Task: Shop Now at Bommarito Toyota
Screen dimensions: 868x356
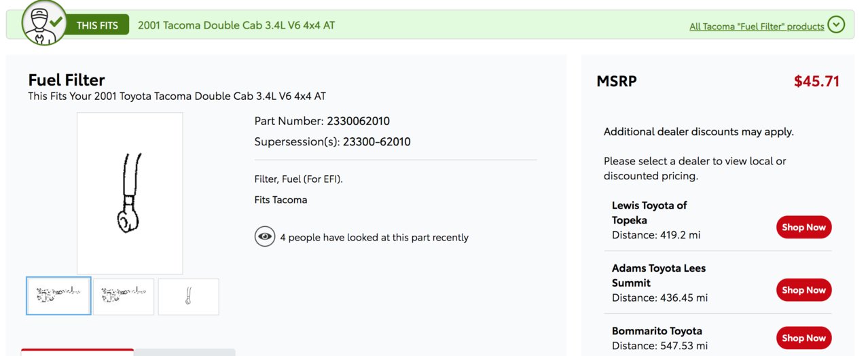Action: coord(803,338)
